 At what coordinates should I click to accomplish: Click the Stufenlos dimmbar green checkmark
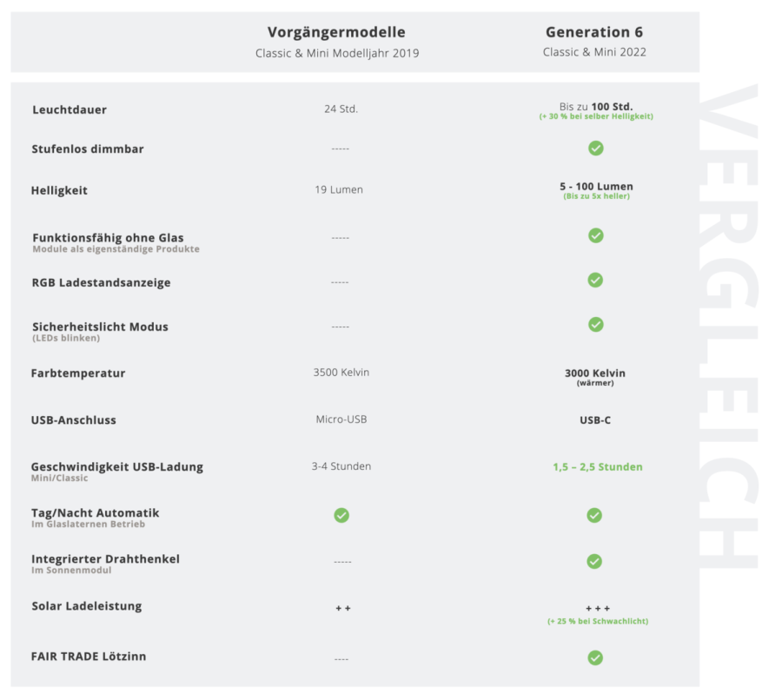pos(595,149)
